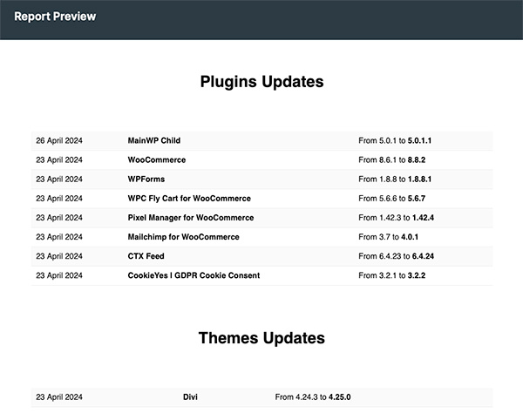
Task: Click version From 5.6.6 to 5.6.7
Action: pyautogui.click(x=392, y=199)
